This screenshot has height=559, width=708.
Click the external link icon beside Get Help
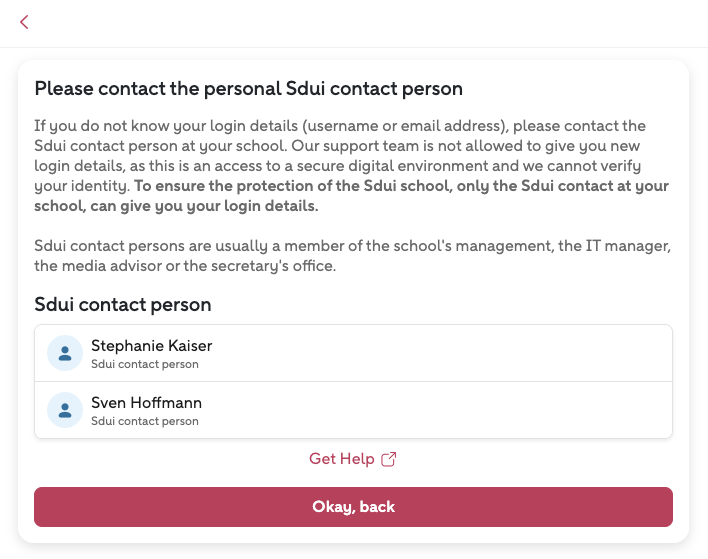tap(390, 459)
